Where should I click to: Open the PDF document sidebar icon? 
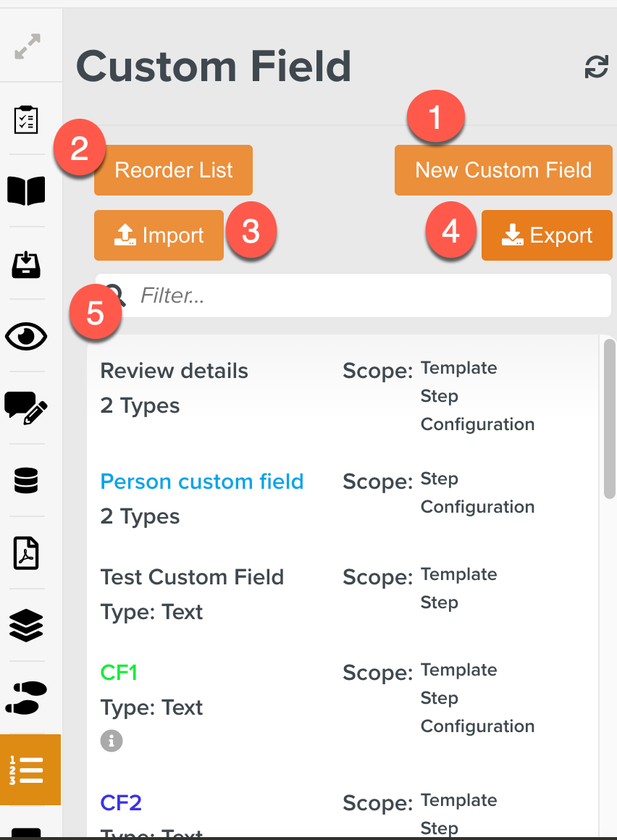[26, 553]
